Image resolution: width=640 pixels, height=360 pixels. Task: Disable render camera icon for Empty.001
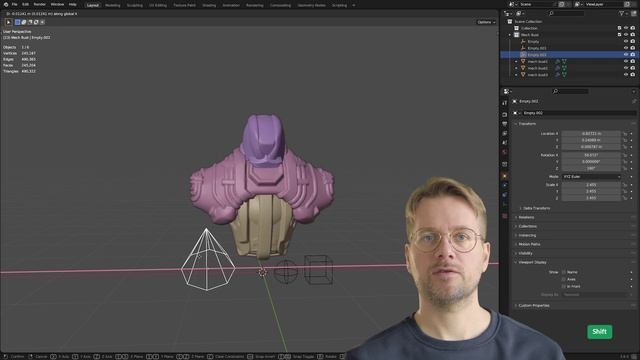click(633, 48)
